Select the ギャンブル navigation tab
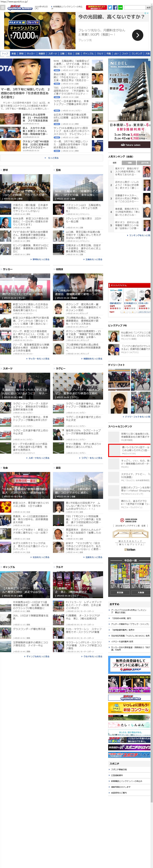 pyautogui.click(x=88, y=54)
